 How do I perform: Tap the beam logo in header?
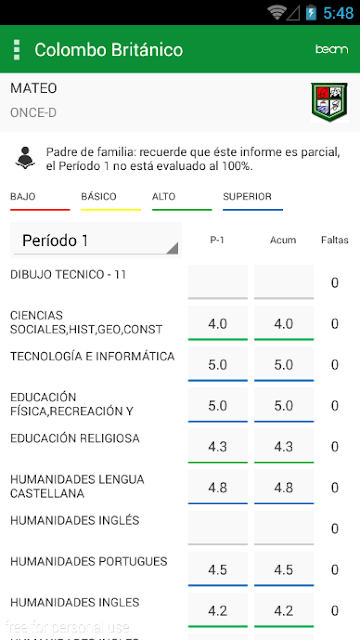coord(331,49)
